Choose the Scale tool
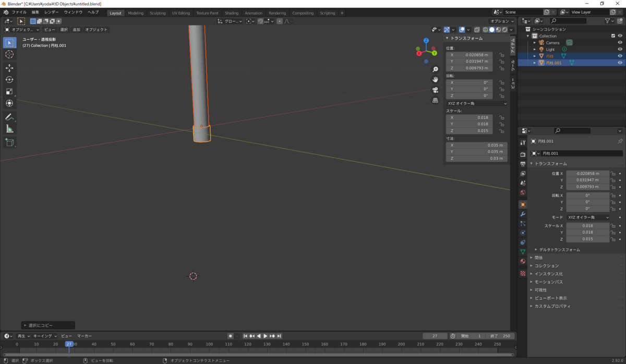626x364 pixels. pyautogui.click(x=9, y=91)
